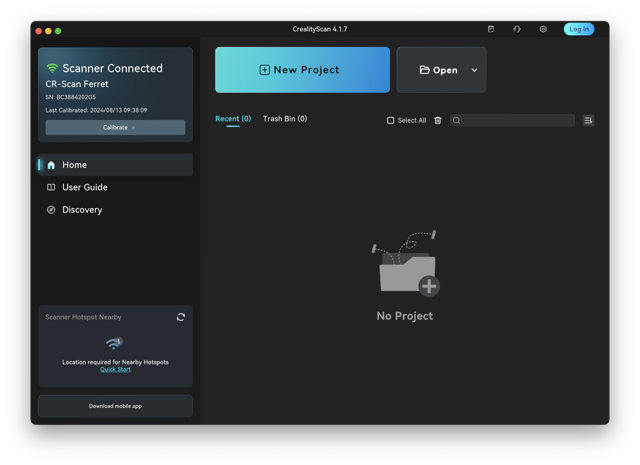The height and width of the screenshot is (465, 640).
Task: Click the project search field
Action: click(512, 120)
